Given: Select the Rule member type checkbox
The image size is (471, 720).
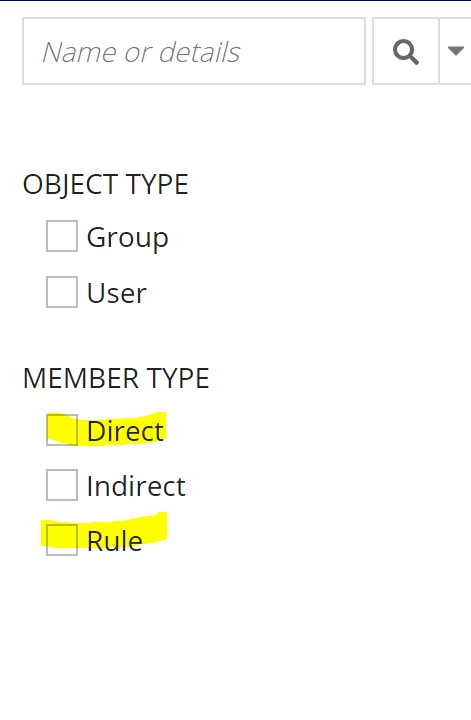Looking at the screenshot, I should (62, 540).
